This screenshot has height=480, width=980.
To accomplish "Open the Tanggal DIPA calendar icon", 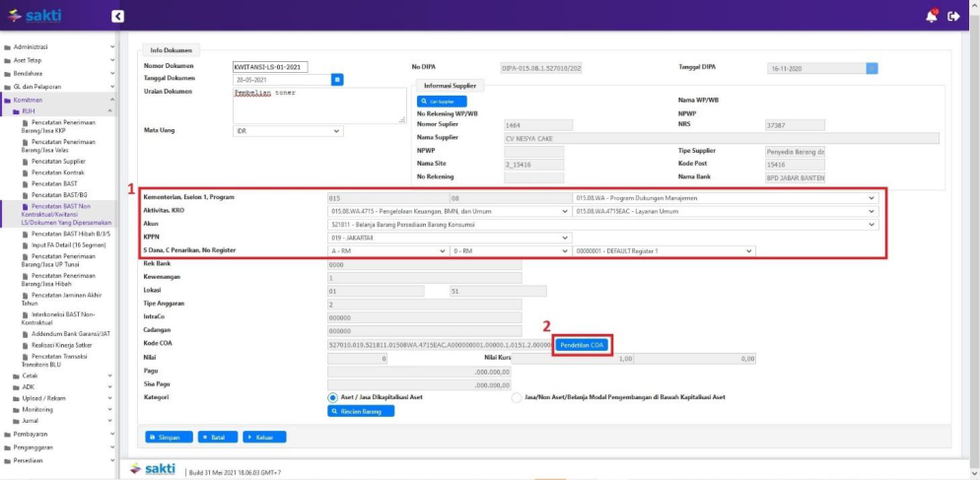I will click(x=872, y=68).
